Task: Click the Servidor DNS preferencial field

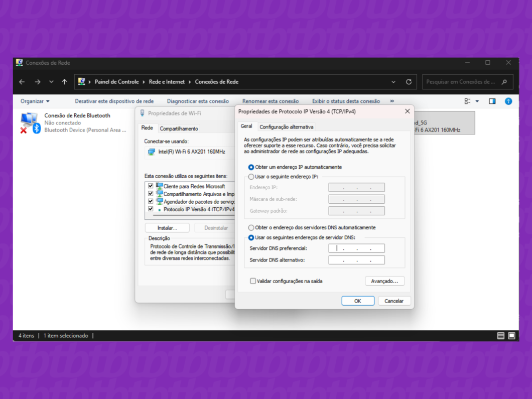Action: tap(356, 248)
